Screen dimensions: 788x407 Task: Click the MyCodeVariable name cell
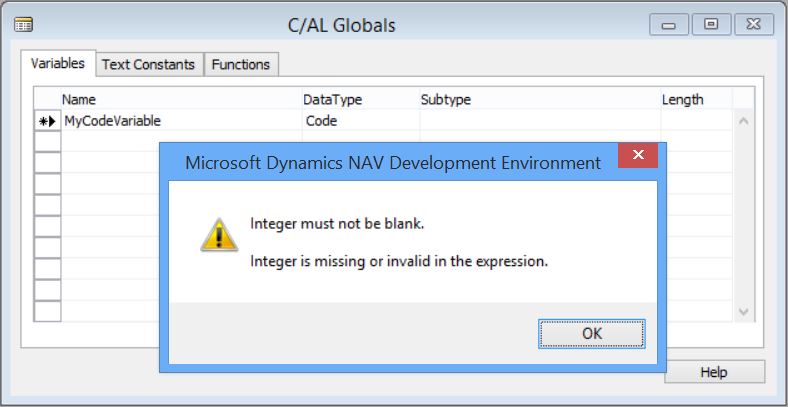click(x=181, y=121)
